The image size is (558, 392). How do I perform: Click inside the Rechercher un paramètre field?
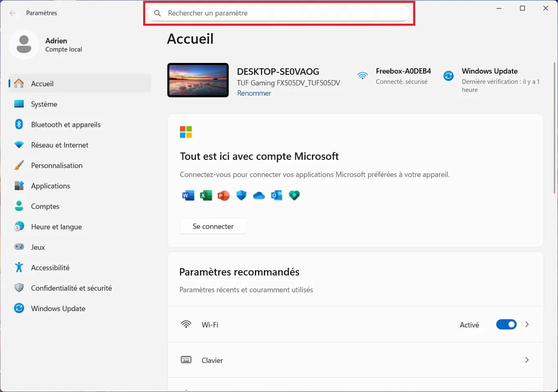pyautogui.click(x=279, y=13)
